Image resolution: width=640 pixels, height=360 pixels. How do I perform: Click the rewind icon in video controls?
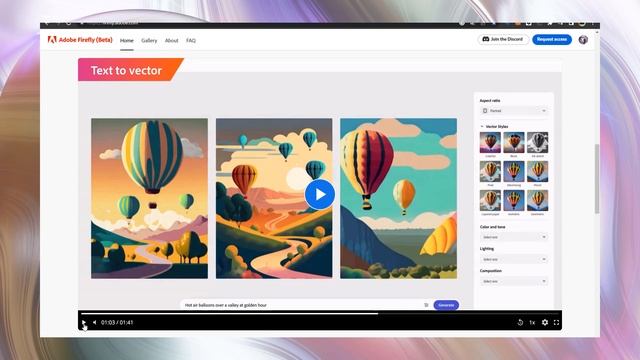pos(520,322)
